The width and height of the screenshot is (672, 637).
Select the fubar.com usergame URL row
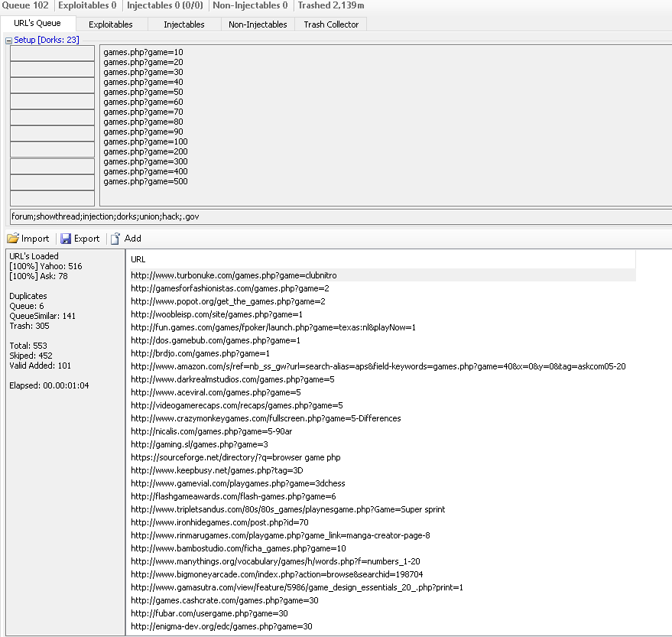click(383, 613)
